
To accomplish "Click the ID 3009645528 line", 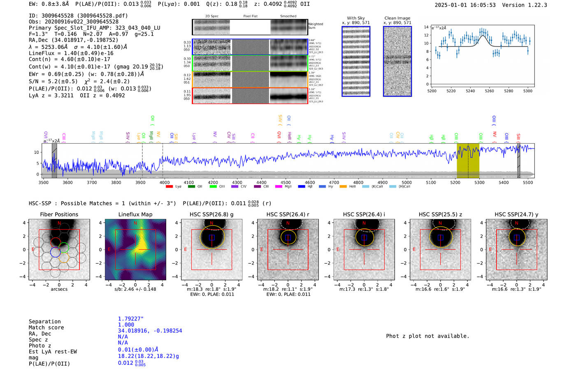I will coord(78,16).
